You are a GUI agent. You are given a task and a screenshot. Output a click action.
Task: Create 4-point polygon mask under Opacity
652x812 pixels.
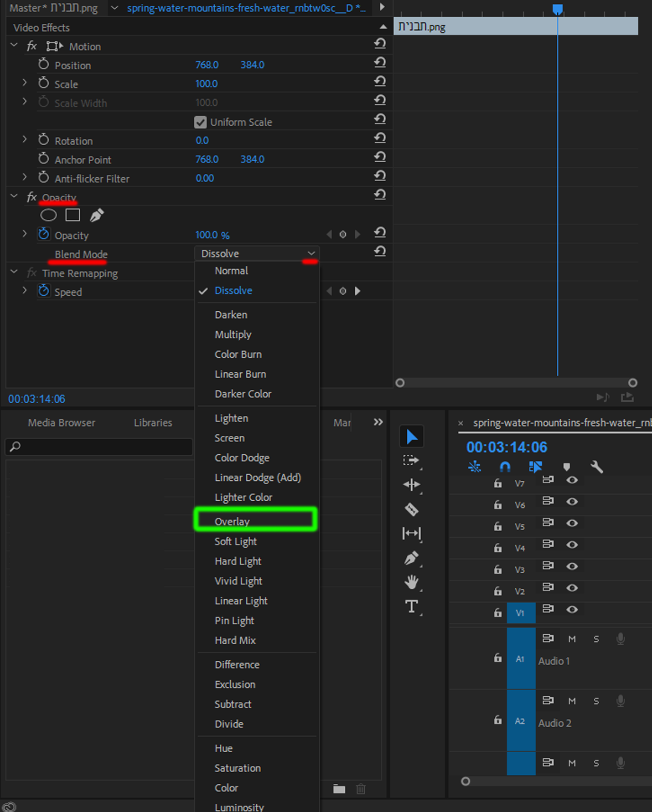click(73, 215)
